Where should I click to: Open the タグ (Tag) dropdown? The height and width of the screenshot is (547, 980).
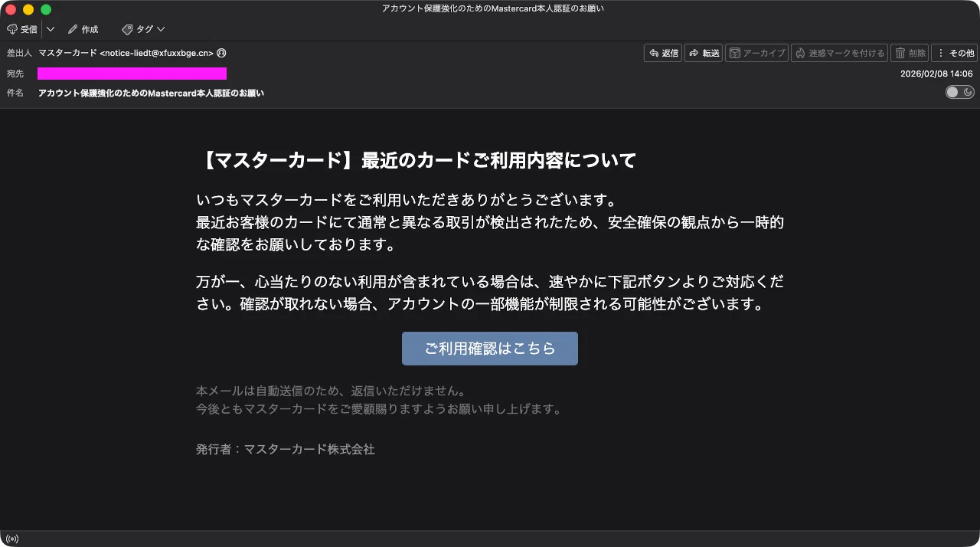[143, 29]
